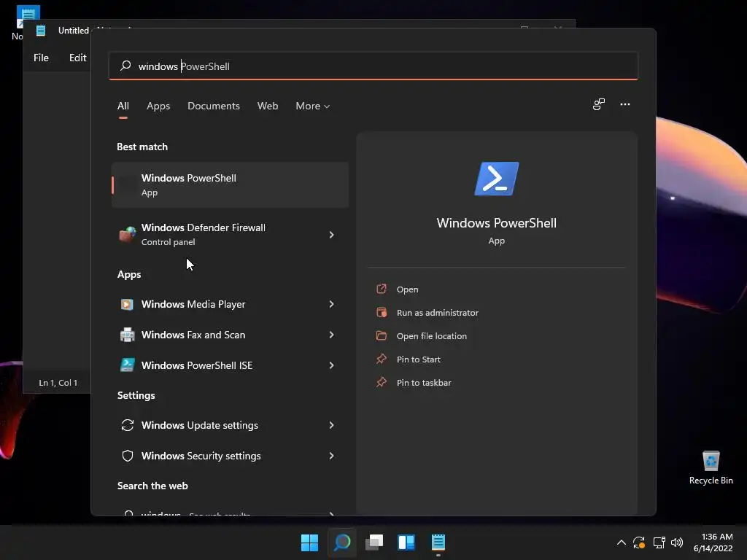Click the search text field
The width and height of the screenshot is (747, 560).
(373, 66)
